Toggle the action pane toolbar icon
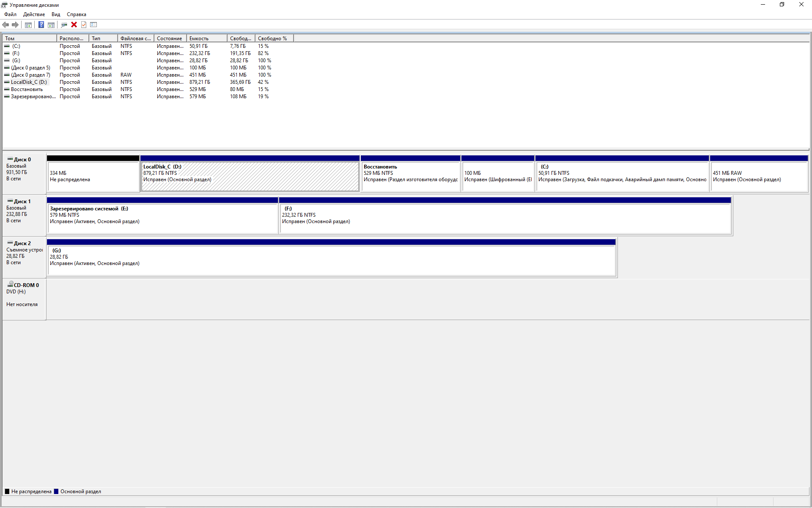 51,25
